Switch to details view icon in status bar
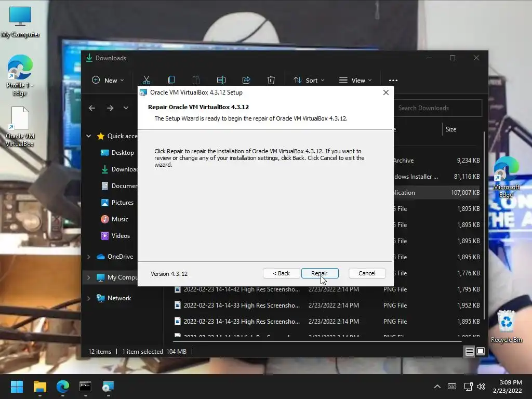Viewport: 532px width, 399px height. [x=469, y=352]
